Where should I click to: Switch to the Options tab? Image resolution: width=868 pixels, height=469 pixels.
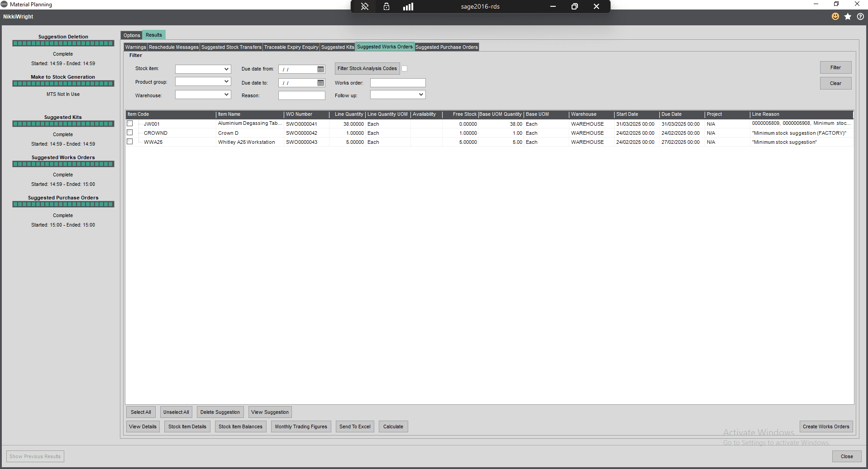point(132,35)
